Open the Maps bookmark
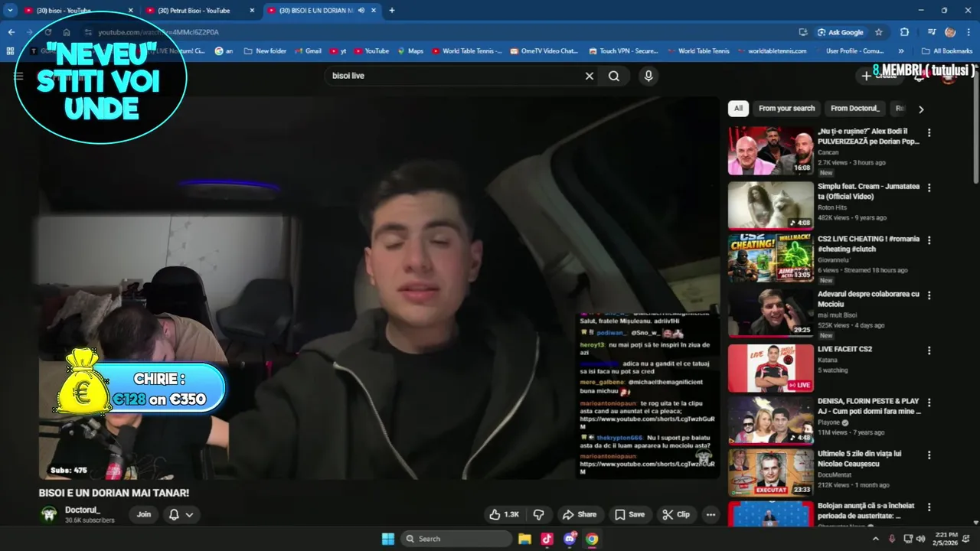The image size is (980, 551). 410,51
